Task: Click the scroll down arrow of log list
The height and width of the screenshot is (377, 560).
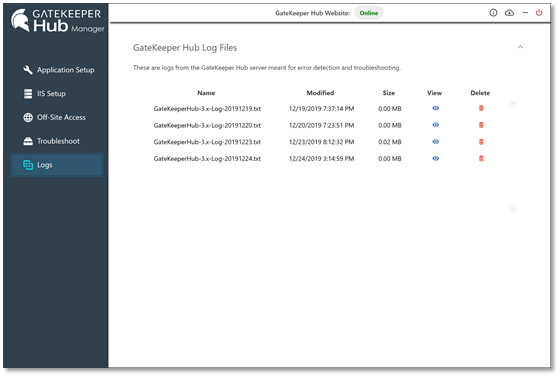Action: coord(512,209)
